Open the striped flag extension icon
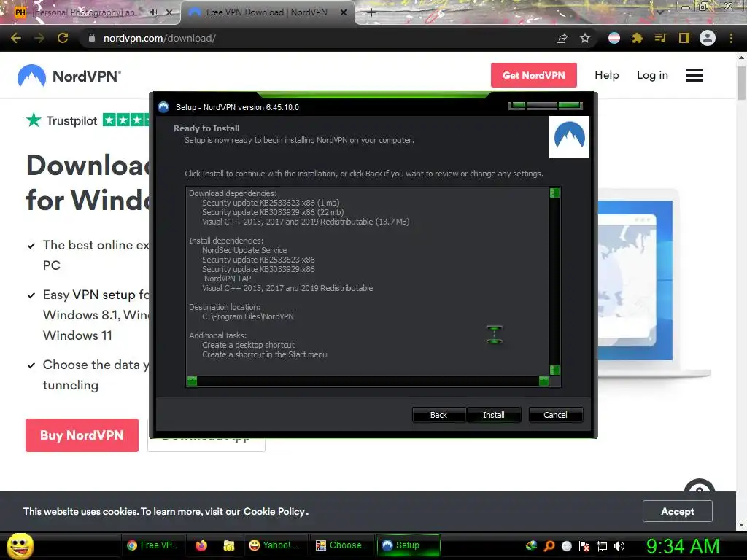Screen dimensions: 747x560 [x=614, y=38]
